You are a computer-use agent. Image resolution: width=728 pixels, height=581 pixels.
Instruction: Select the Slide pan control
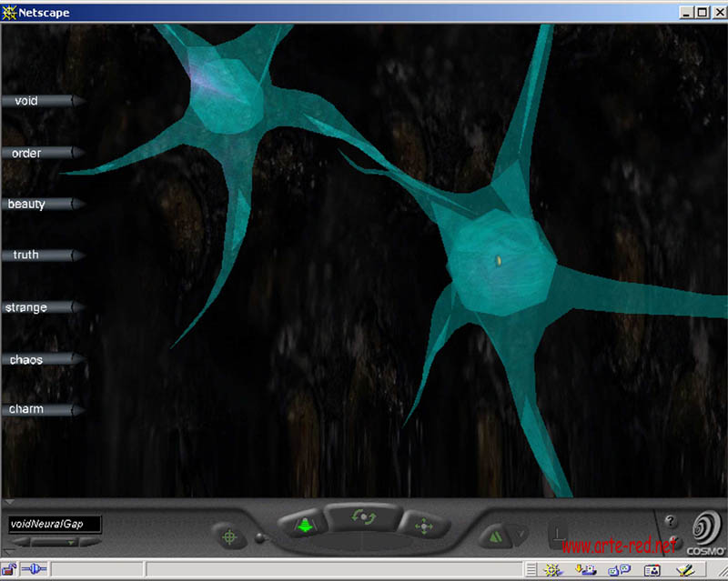pos(422,526)
